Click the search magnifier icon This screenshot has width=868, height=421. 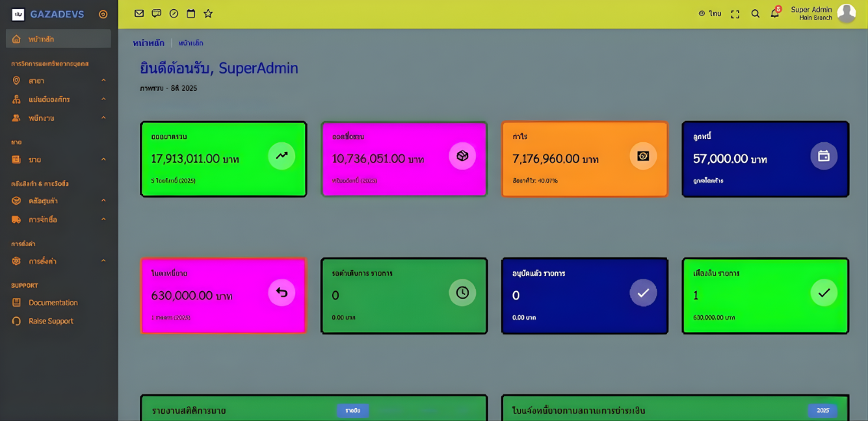[x=755, y=14]
